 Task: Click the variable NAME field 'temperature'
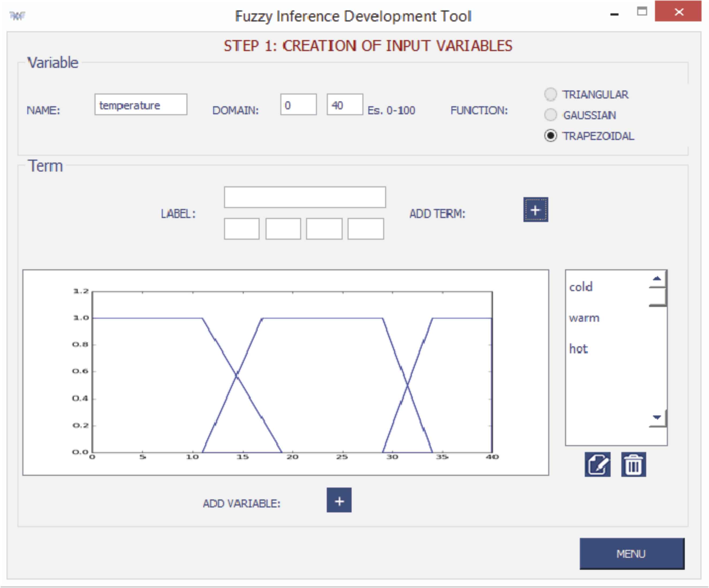(141, 105)
